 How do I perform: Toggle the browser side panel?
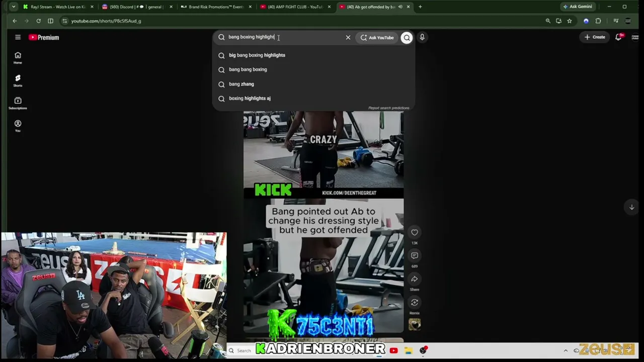[50, 21]
